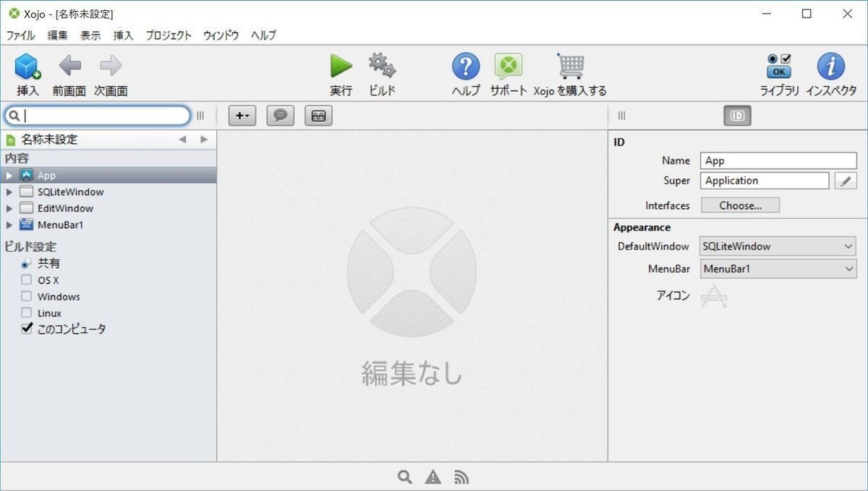Viewport: 868px width, 491px height.
Task: Expand the App tree item
Action: coord(9,176)
